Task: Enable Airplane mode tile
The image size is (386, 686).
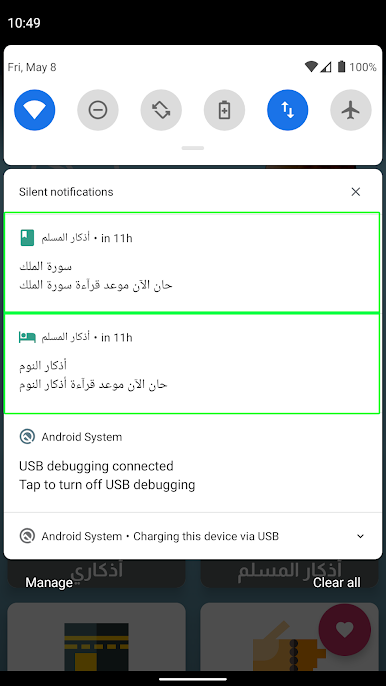Action: point(351,110)
